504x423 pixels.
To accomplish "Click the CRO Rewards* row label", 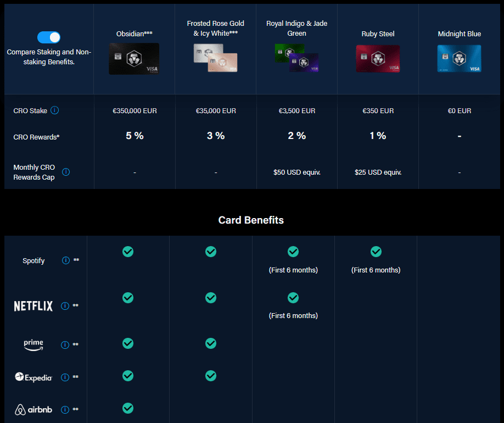I will (36, 137).
